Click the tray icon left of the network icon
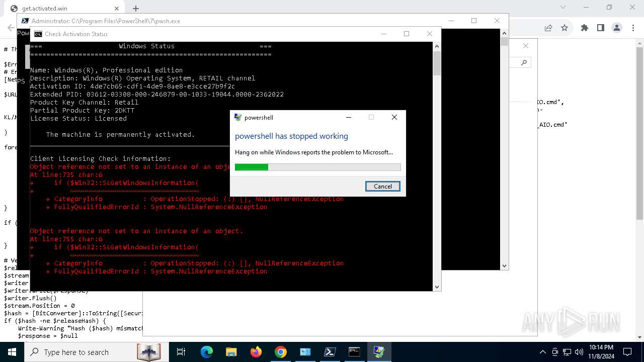644x362 pixels. [x=555, y=352]
